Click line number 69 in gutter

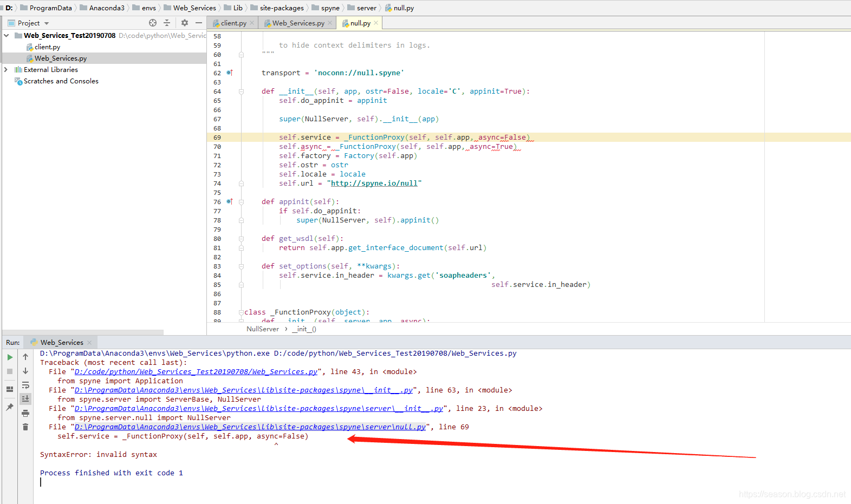tap(217, 138)
